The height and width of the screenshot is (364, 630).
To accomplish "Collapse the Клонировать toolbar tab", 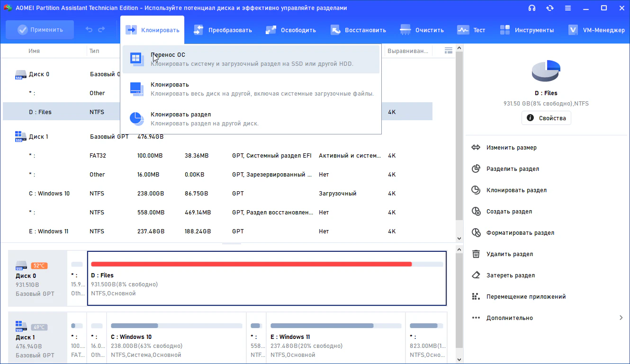I will click(x=153, y=30).
